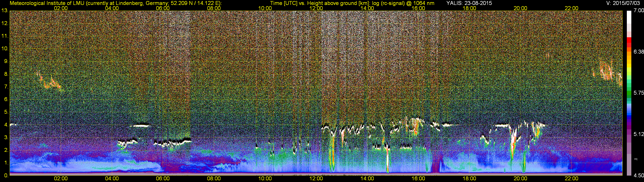This screenshot has height=182, width=644.
Task: Click the 18:00 label on the lower time axis
Action: coord(469,179)
